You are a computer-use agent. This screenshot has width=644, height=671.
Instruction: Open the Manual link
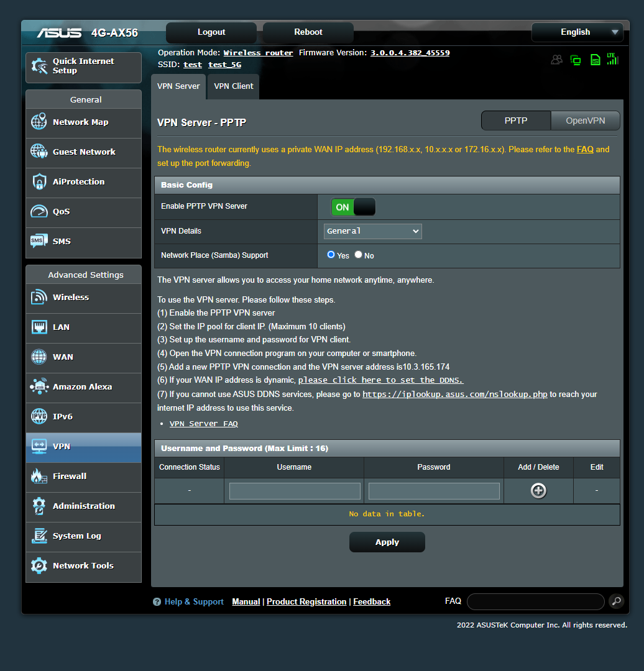(246, 601)
